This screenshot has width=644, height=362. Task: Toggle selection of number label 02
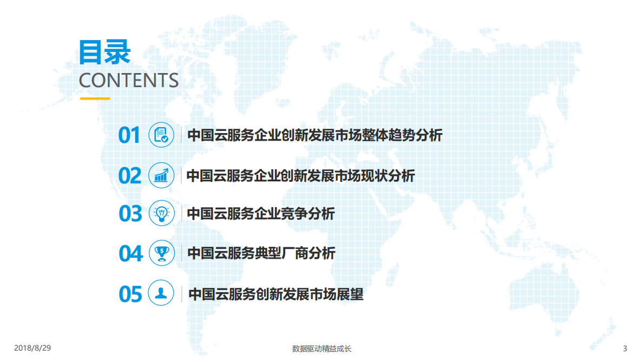click(x=129, y=175)
